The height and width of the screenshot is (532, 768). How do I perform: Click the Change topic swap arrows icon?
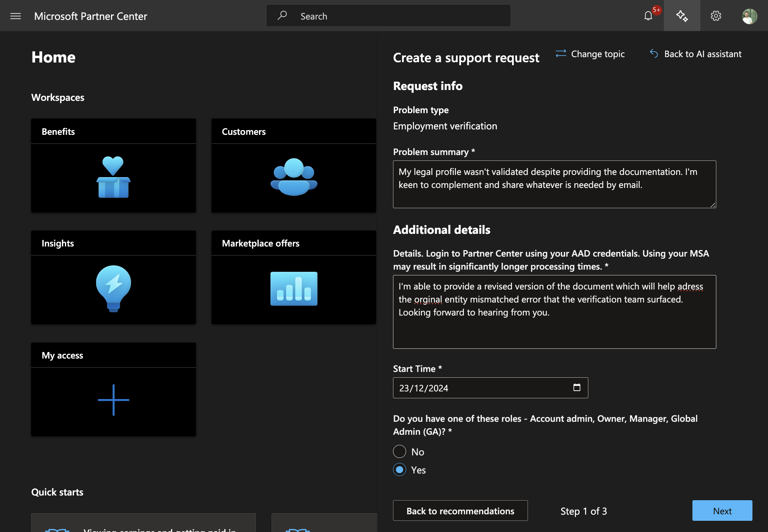[561, 53]
